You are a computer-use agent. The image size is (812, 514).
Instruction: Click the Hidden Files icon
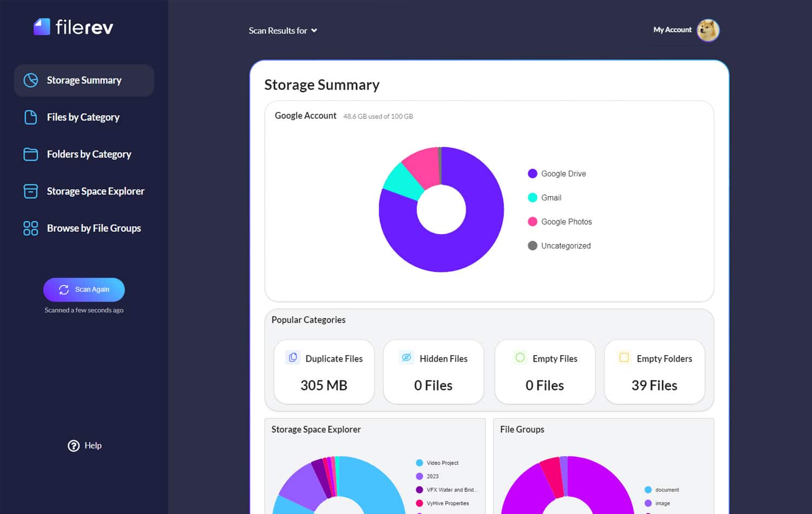coord(406,357)
